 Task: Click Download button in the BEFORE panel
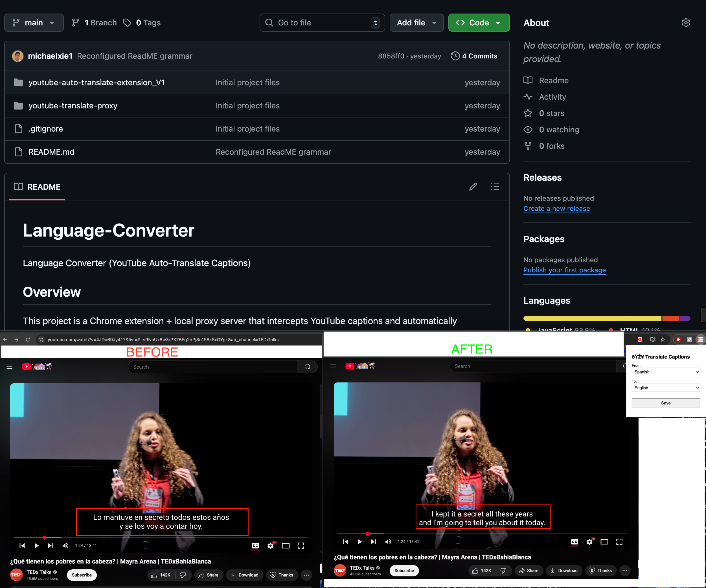244,575
